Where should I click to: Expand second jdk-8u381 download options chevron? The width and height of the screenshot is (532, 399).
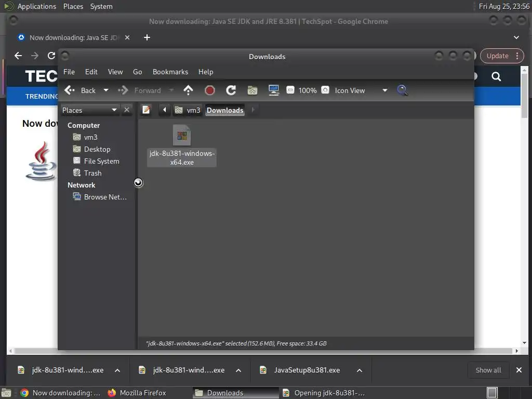(x=238, y=370)
